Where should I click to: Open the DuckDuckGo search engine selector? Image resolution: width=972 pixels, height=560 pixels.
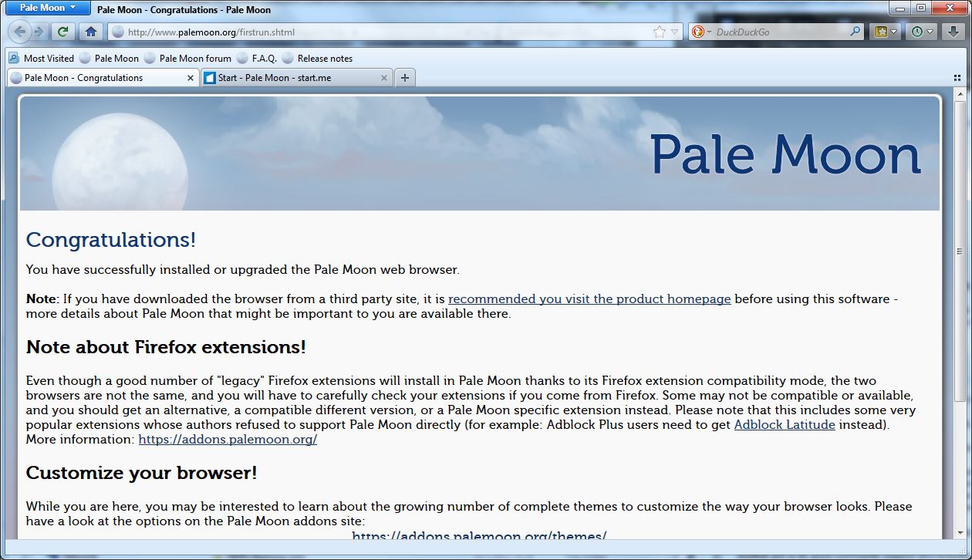[701, 32]
